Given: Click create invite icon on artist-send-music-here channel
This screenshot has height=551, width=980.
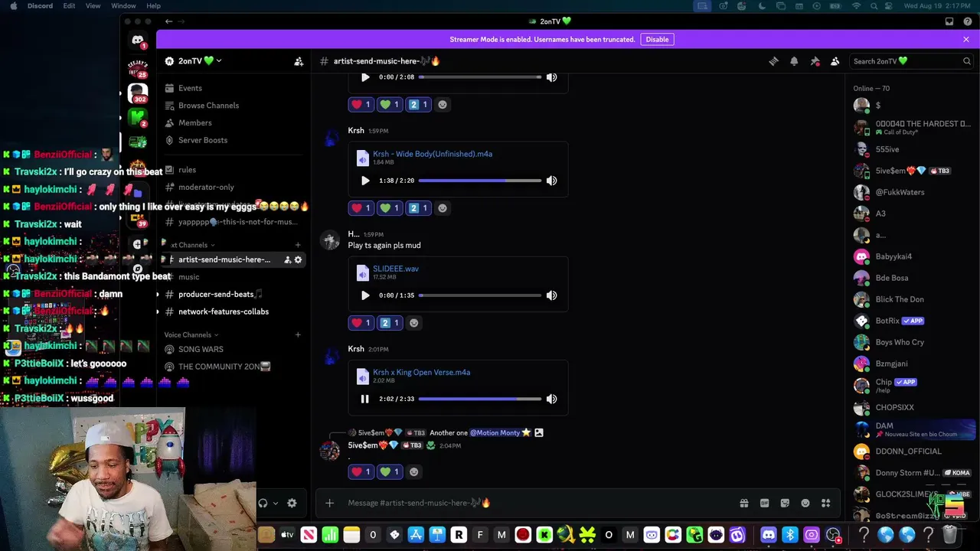Looking at the screenshot, I should pyautogui.click(x=287, y=259).
